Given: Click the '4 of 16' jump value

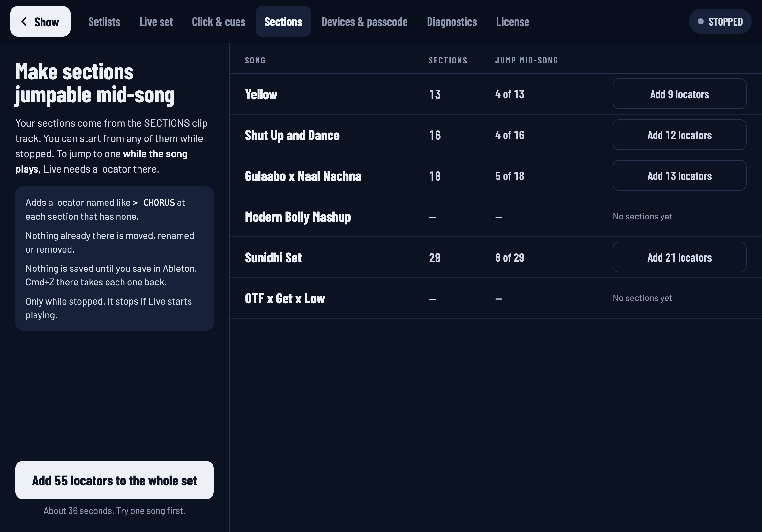Looking at the screenshot, I should click(x=510, y=135).
